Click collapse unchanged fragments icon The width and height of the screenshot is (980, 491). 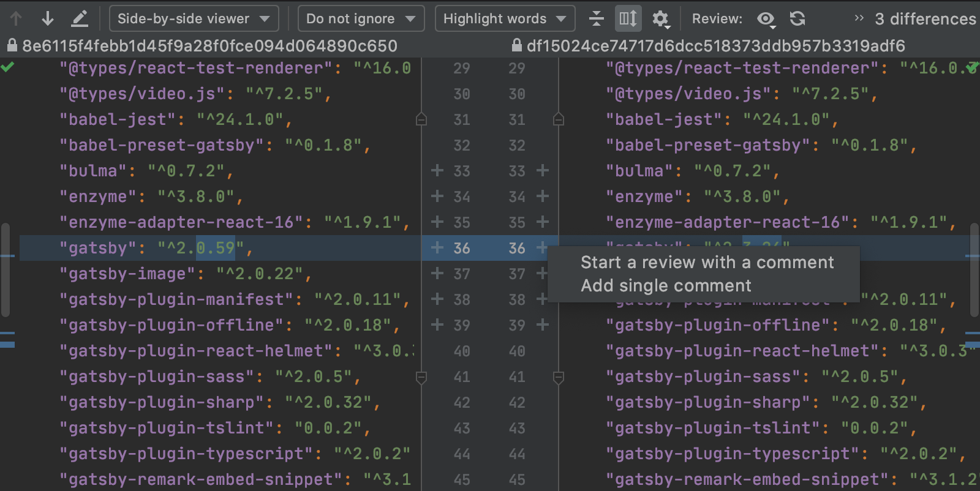pos(596,19)
